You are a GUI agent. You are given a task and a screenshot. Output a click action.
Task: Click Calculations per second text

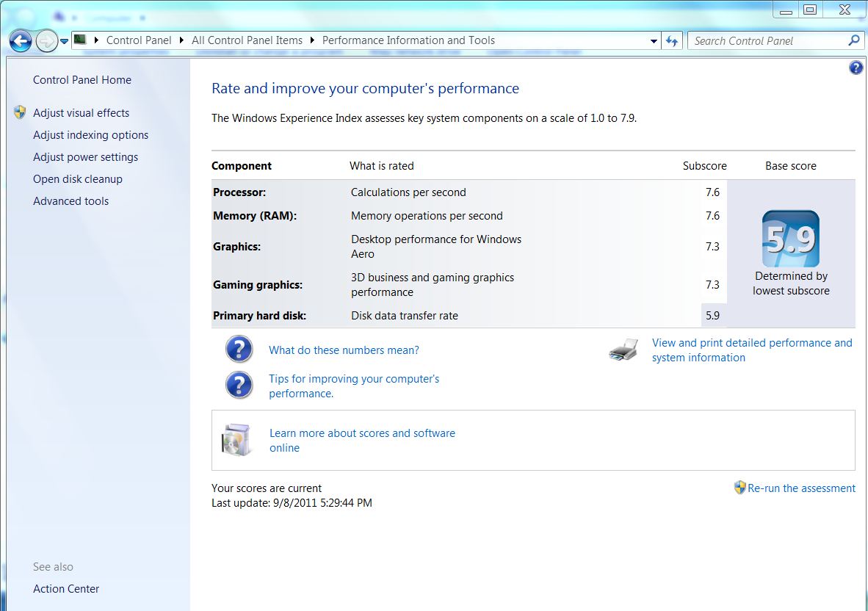click(408, 192)
